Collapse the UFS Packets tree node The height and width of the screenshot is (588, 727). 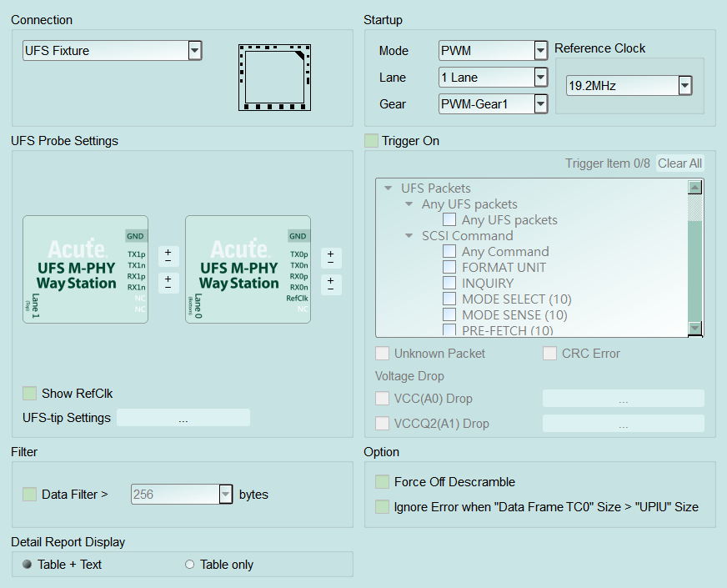pyautogui.click(x=389, y=188)
